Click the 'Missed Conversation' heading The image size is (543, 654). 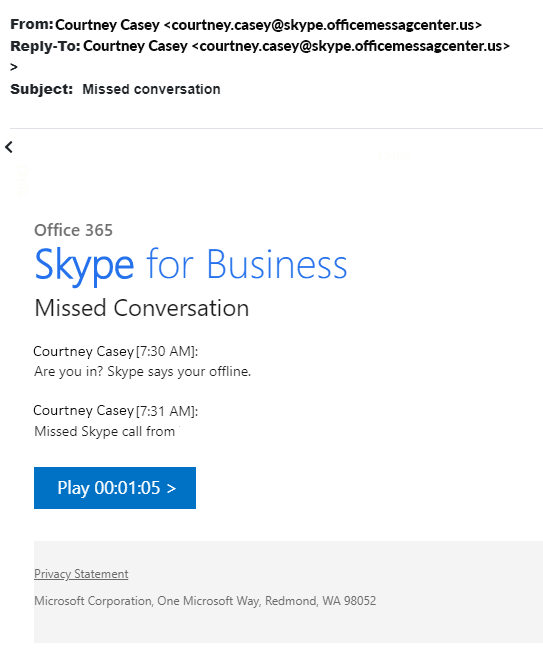141,308
